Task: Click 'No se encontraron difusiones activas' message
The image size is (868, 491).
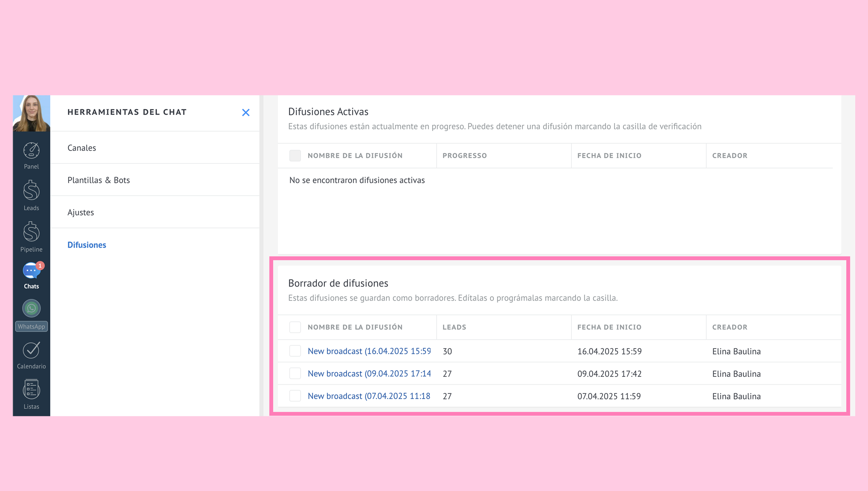Action: [x=357, y=180]
